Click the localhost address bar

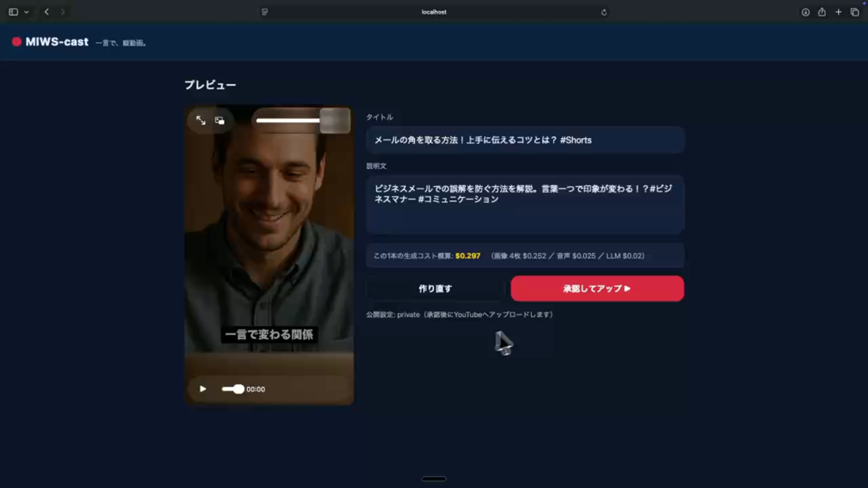[434, 12]
